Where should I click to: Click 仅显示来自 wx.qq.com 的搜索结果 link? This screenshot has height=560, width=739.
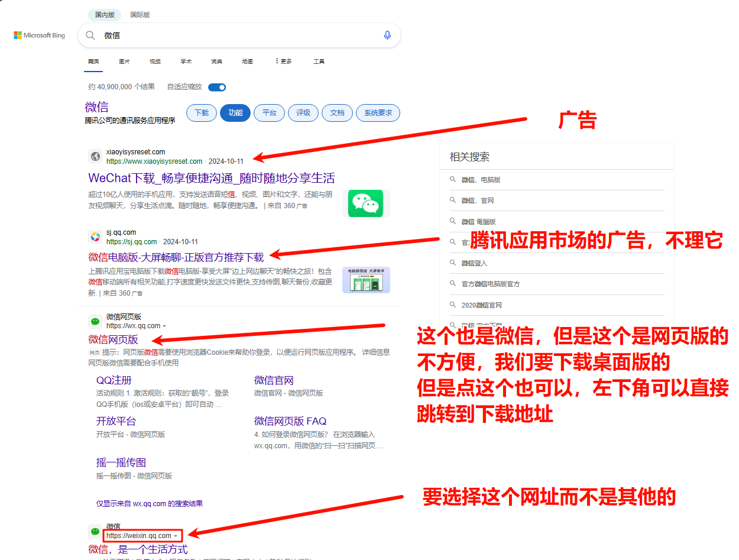coord(150,504)
